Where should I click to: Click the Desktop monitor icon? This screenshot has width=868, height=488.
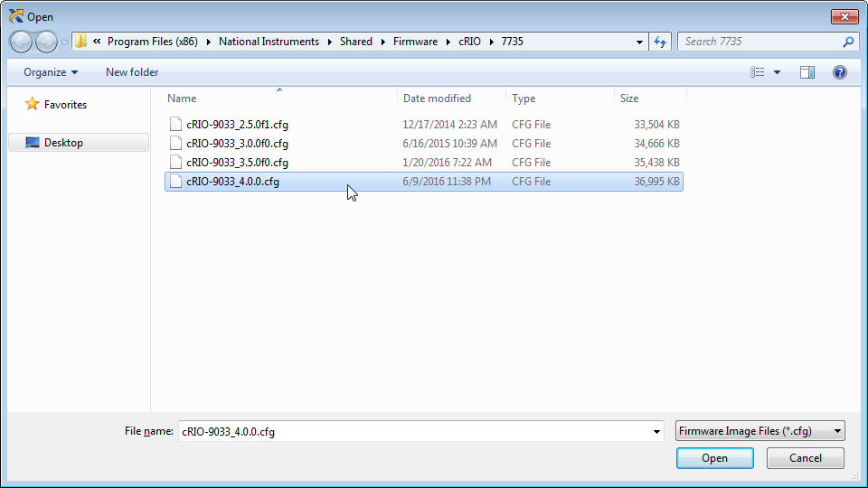coord(33,143)
